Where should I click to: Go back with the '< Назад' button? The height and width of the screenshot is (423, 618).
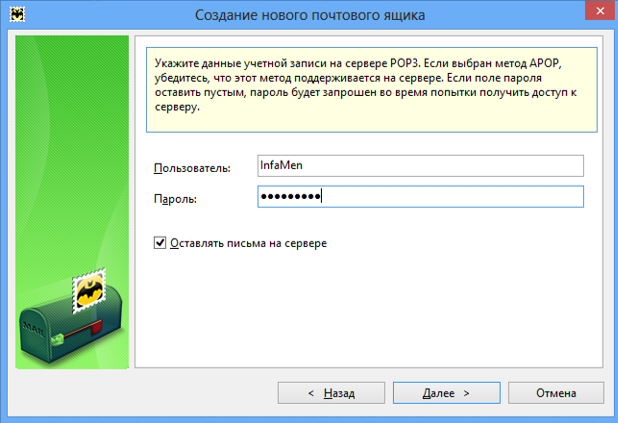tap(330, 394)
